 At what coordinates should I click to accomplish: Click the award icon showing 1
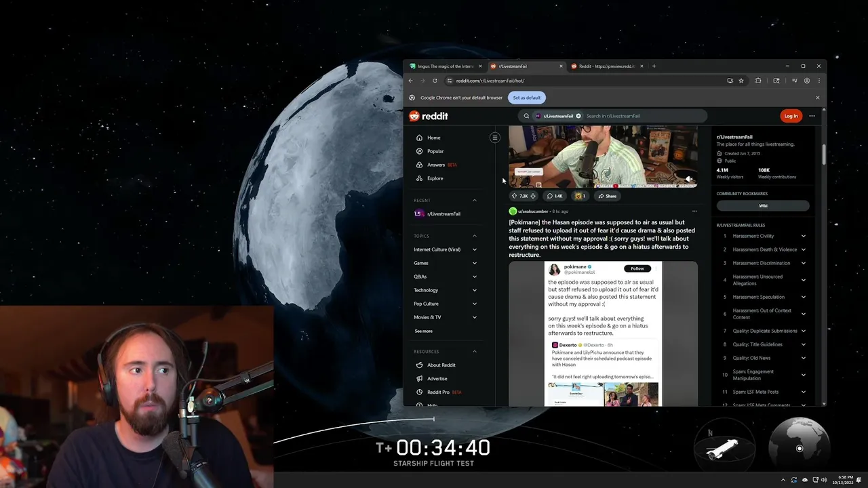tap(580, 196)
